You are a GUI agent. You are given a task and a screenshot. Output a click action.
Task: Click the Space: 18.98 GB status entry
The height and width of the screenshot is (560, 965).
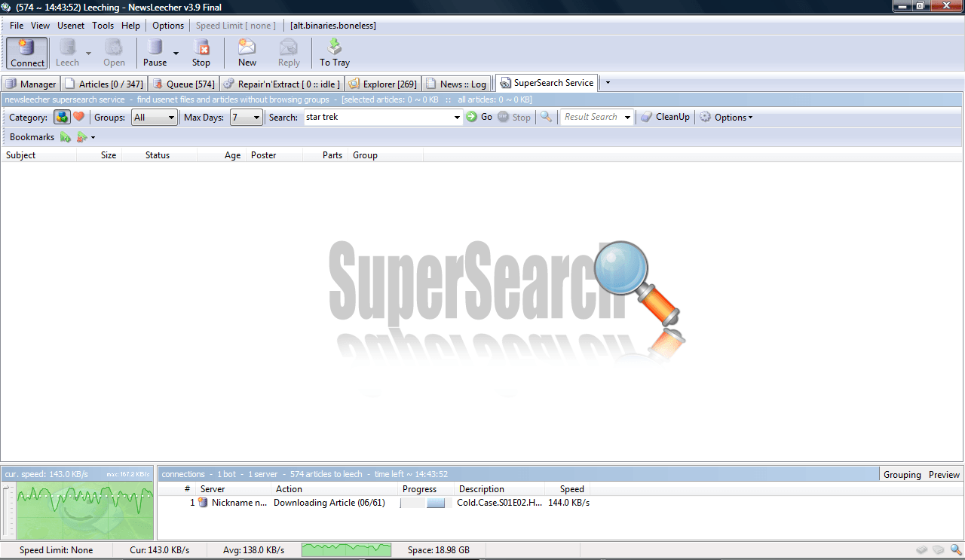(x=439, y=550)
